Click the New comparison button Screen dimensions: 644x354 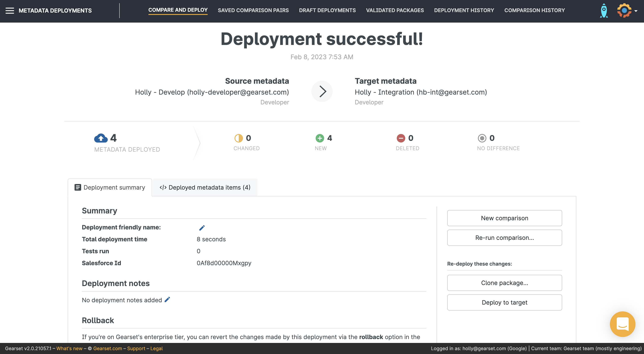click(x=505, y=218)
